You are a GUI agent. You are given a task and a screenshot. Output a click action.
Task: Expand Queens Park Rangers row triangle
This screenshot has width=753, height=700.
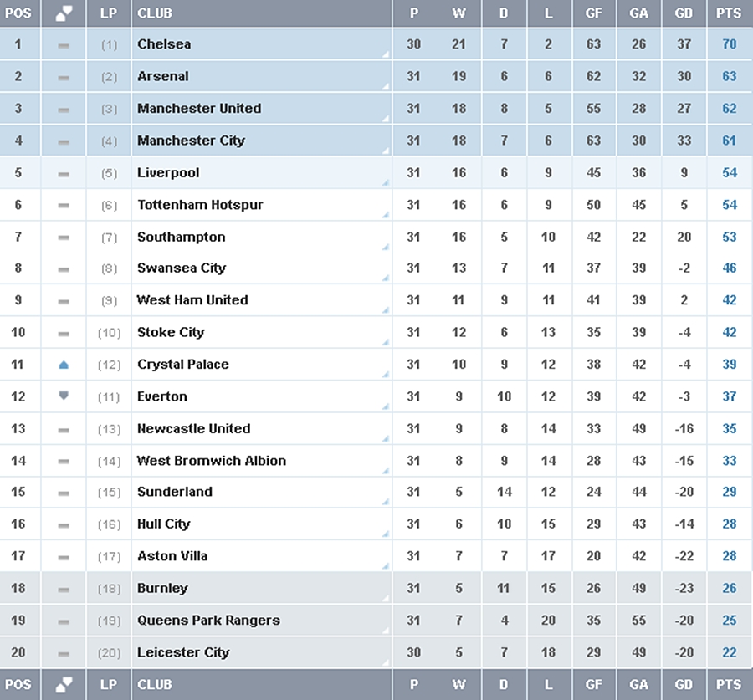pos(386,631)
